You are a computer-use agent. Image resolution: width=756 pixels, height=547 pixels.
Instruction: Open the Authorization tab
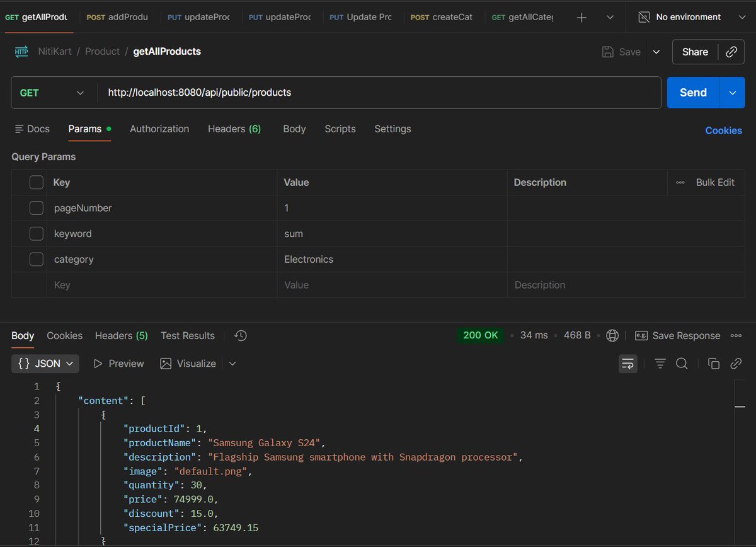click(159, 129)
